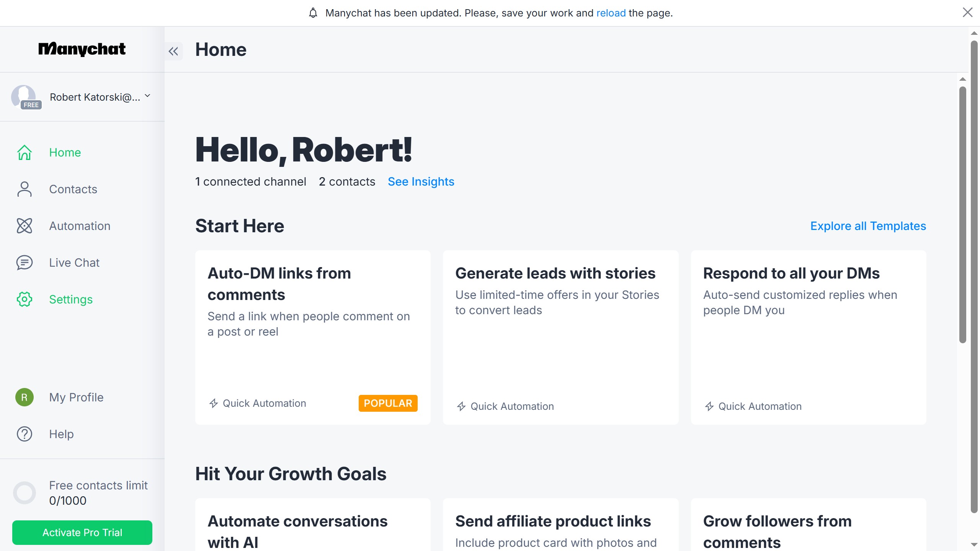Open Generate leads with stories template
The image size is (980, 551).
click(x=560, y=337)
